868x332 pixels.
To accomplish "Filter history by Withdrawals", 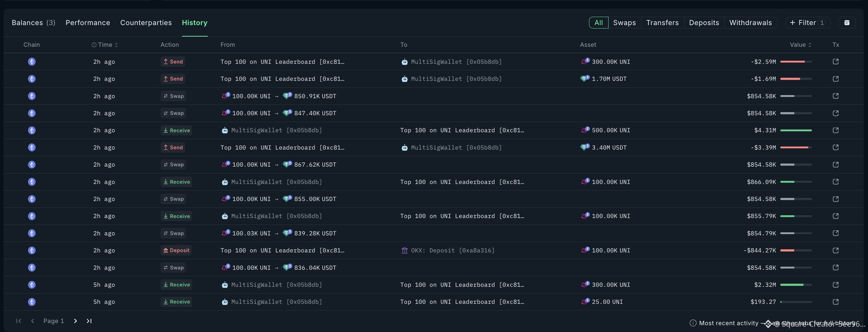I will point(751,23).
